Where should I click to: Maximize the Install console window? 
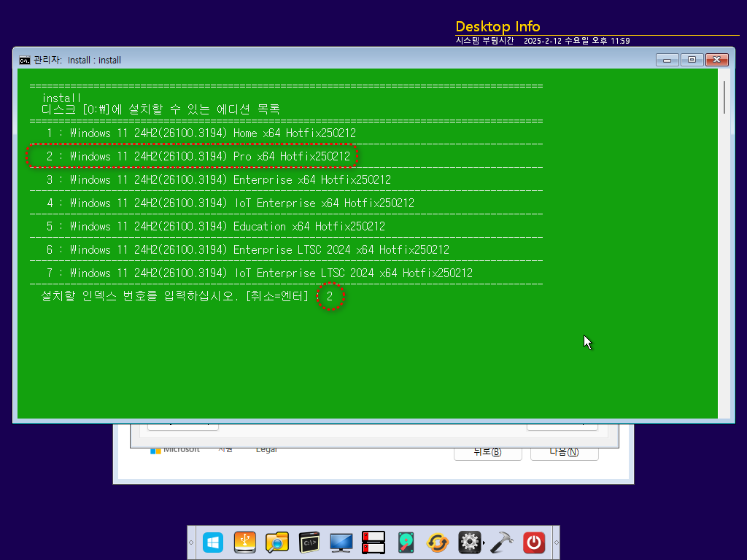(692, 60)
